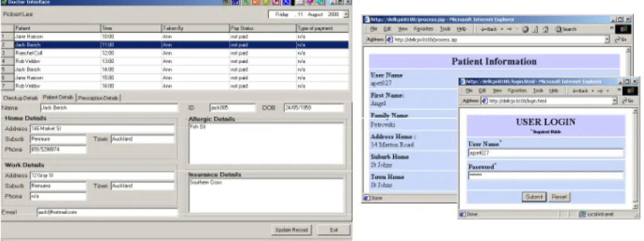Screen dimensions: 644x241
Task: Open File menu in login.html browser
Action: pos(469,91)
